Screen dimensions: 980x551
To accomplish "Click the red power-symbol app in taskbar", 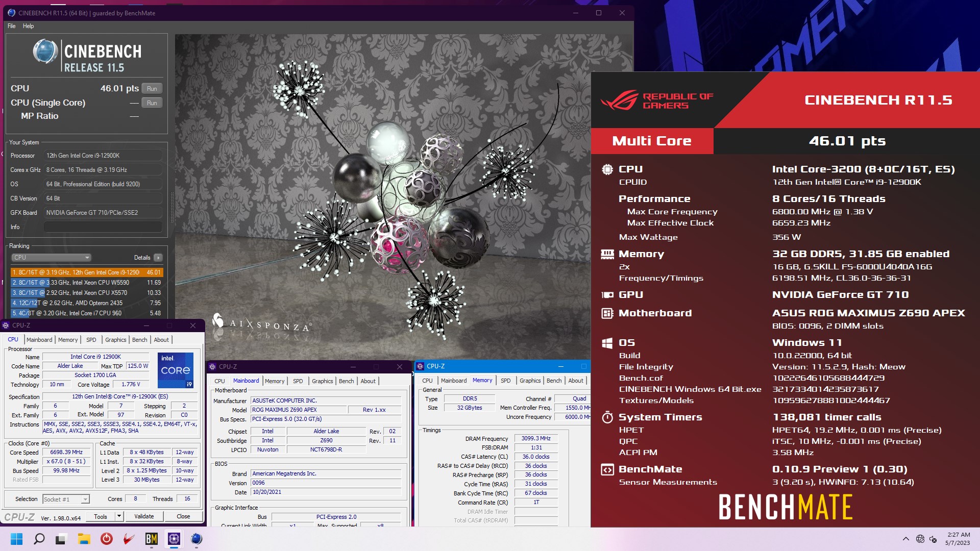I will 106,539.
